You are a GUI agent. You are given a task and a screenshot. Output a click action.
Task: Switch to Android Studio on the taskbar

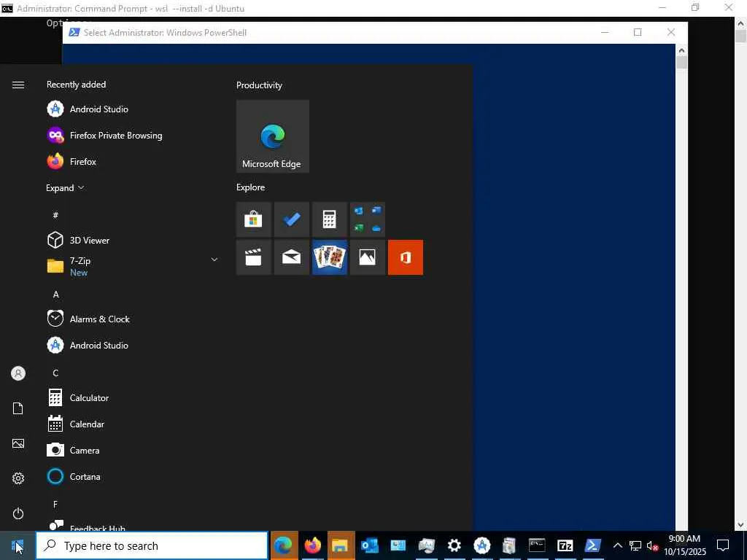click(x=481, y=545)
